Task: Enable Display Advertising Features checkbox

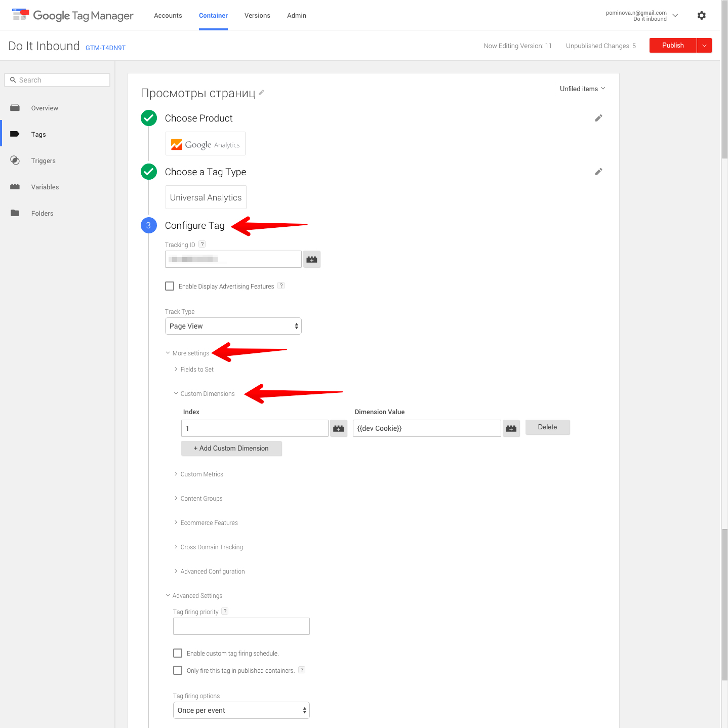Action: pyautogui.click(x=170, y=286)
